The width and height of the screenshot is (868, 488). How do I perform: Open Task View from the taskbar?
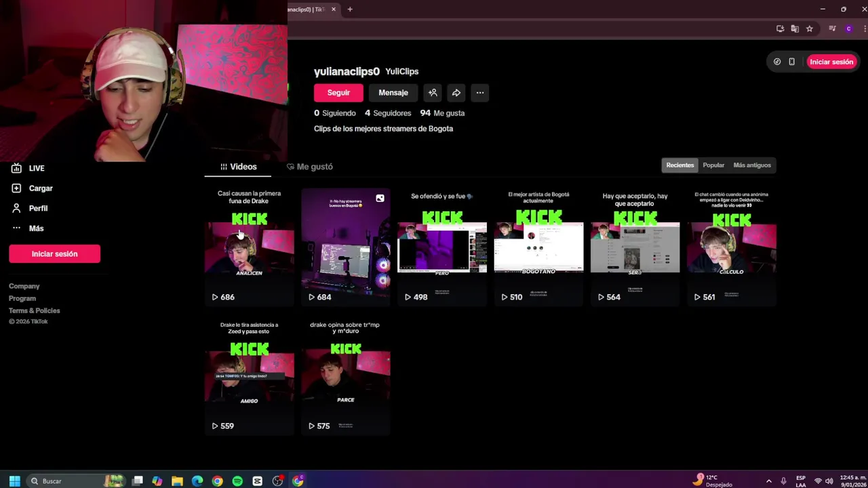138,481
